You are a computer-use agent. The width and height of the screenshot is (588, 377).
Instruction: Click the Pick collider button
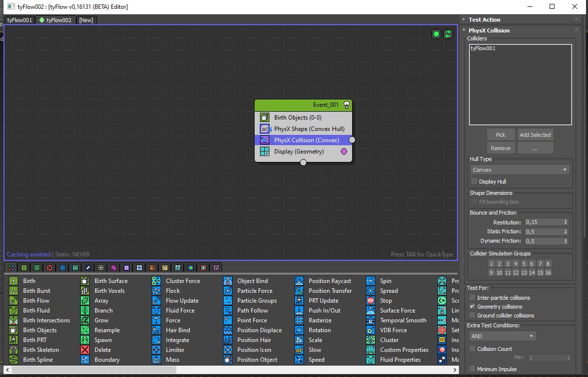(x=500, y=135)
